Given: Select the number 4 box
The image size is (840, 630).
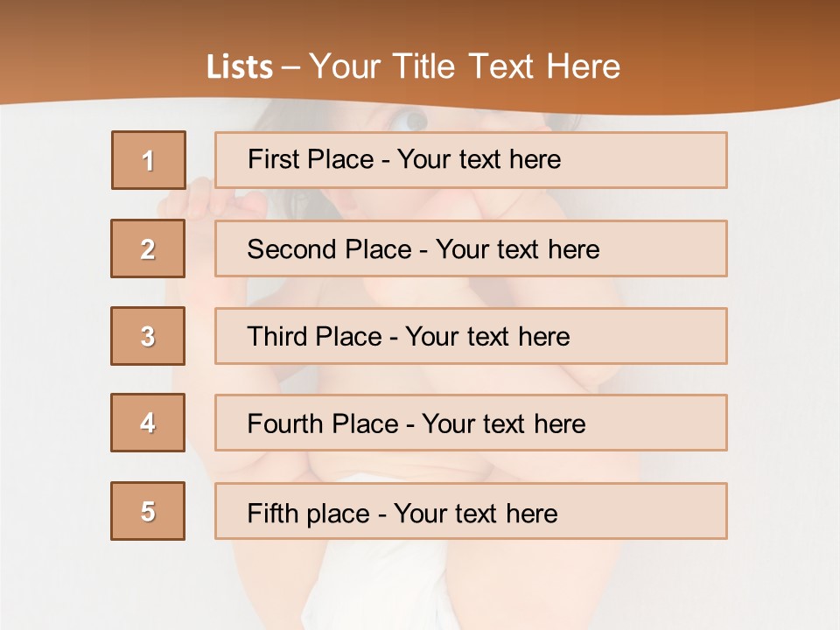Looking at the screenshot, I should [148, 423].
